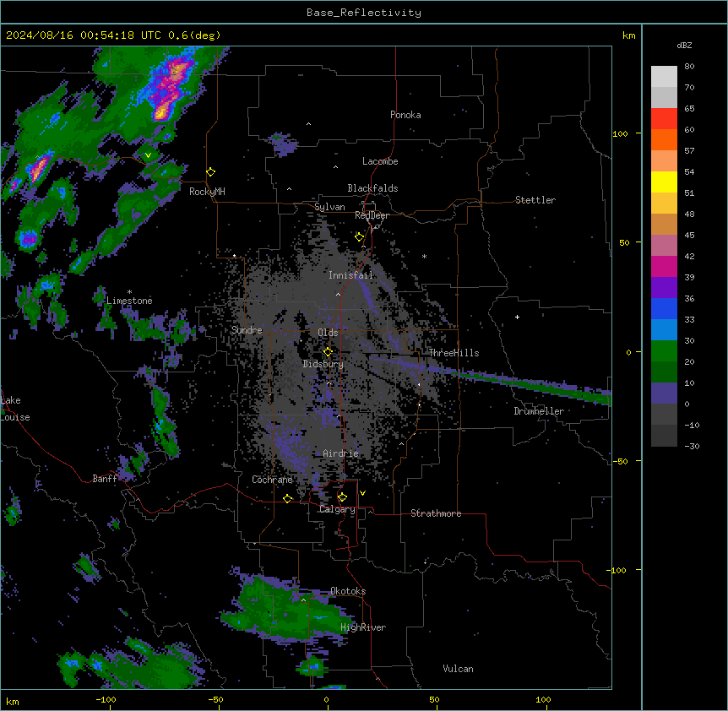Select the green 20-30 dBZ legend swatch
The image size is (728, 711).
click(664, 351)
